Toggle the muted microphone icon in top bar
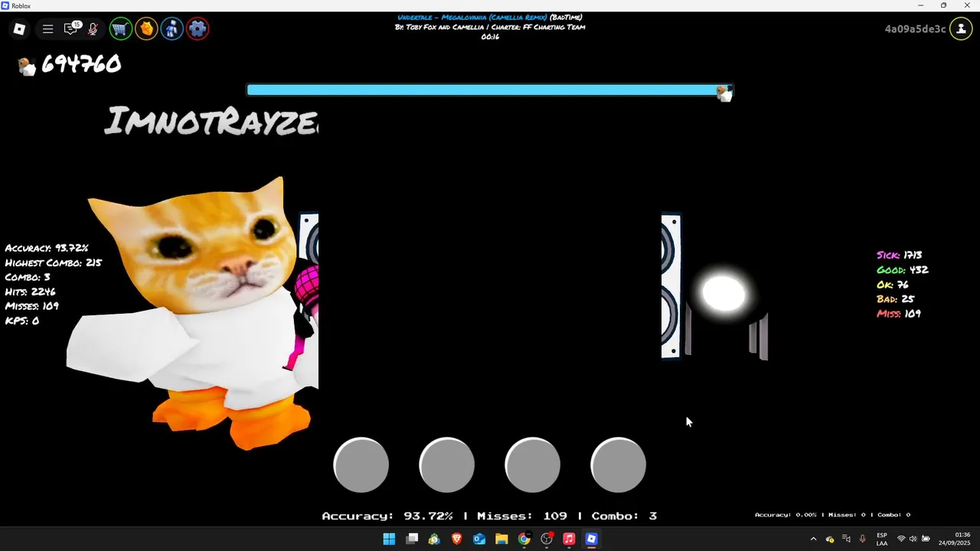The width and height of the screenshot is (980, 551). [x=93, y=29]
